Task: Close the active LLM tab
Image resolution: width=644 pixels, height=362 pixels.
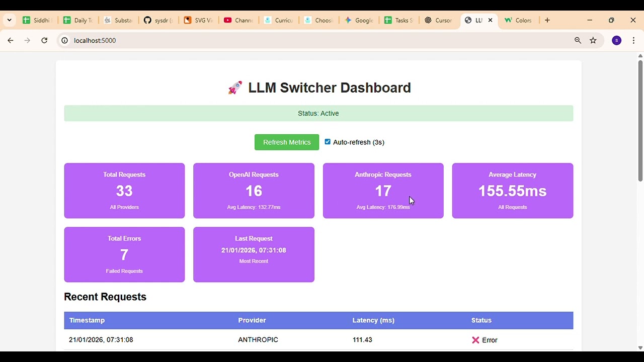Action: (491, 20)
